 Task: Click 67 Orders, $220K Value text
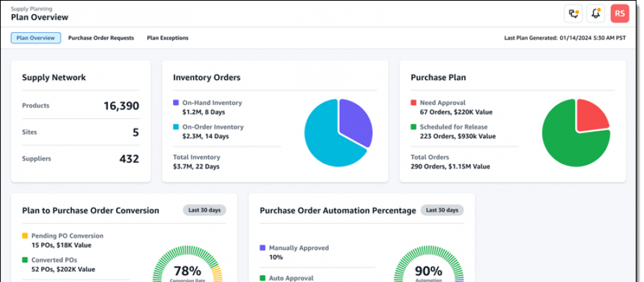(x=456, y=112)
